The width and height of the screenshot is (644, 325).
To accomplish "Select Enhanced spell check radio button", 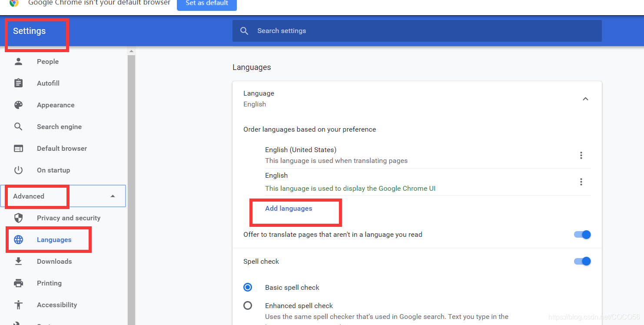I will click(248, 305).
